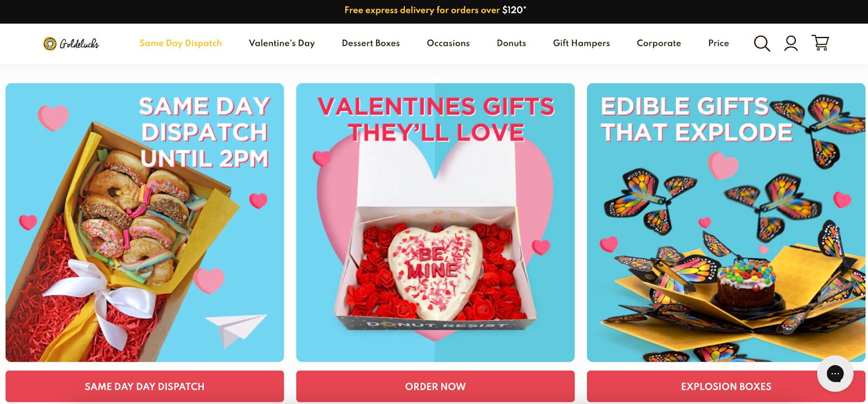Open the search magnifier icon
This screenshot has width=868, height=404.
tap(762, 43)
